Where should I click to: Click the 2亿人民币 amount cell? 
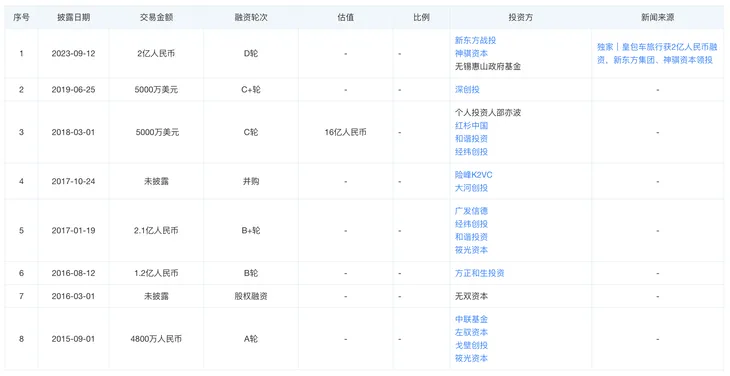(156, 54)
